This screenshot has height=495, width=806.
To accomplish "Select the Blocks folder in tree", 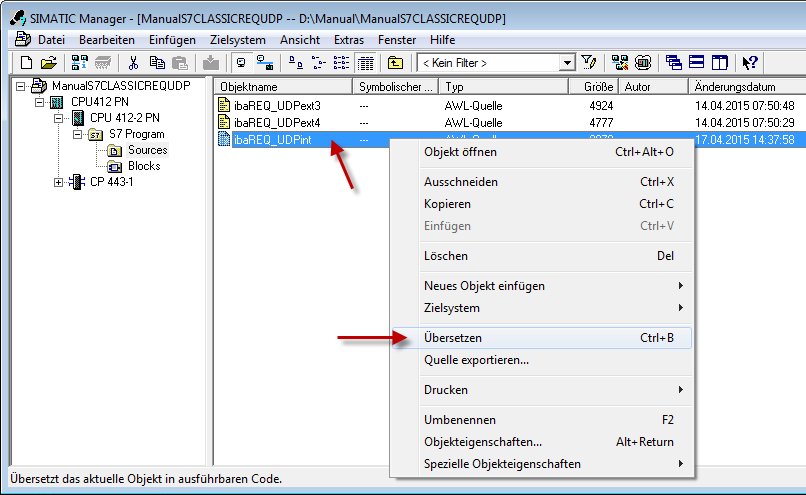I will (144, 166).
